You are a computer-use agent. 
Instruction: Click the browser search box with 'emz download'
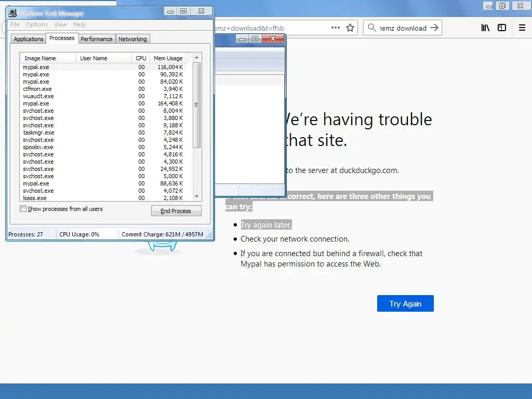tap(403, 28)
